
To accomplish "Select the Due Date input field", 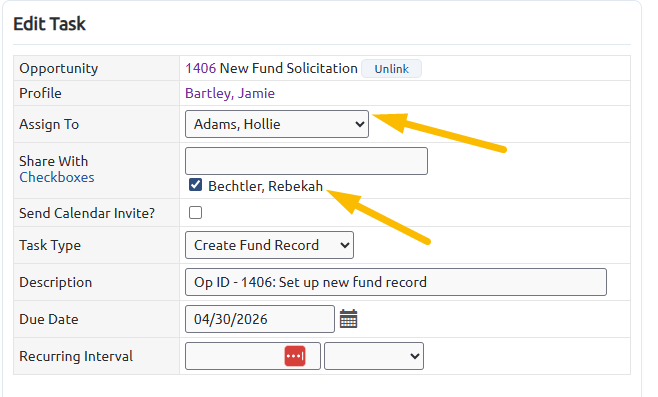I will click(x=260, y=319).
